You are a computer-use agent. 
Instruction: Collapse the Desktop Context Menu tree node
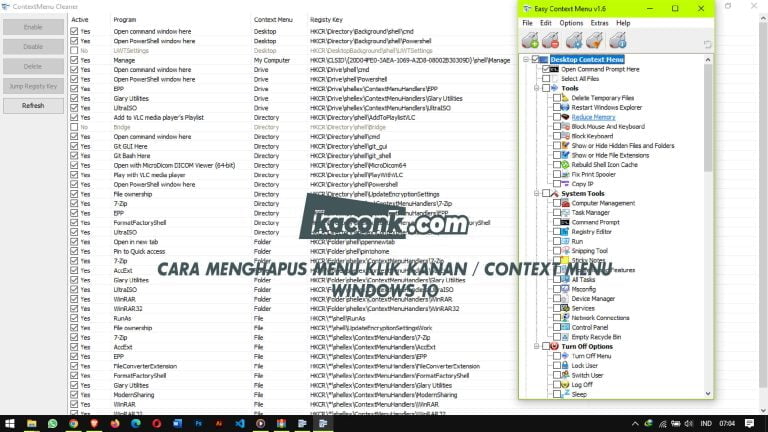(x=526, y=59)
